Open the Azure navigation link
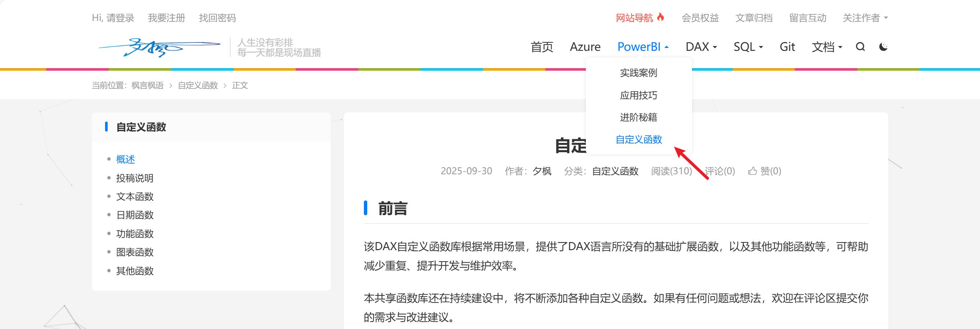The width and height of the screenshot is (980, 329). [585, 47]
